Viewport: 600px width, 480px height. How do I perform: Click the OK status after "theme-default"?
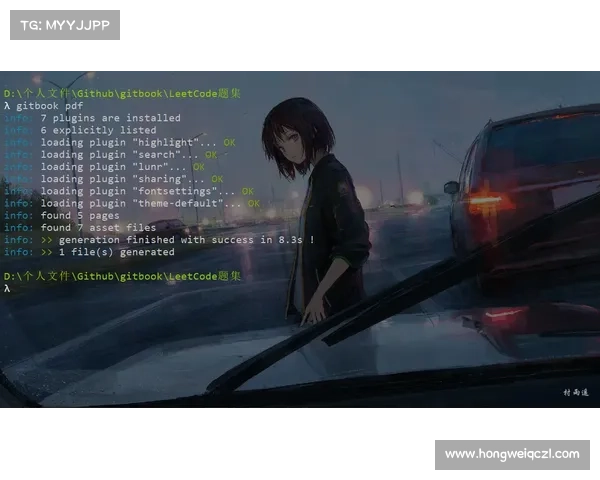pyautogui.click(x=254, y=203)
